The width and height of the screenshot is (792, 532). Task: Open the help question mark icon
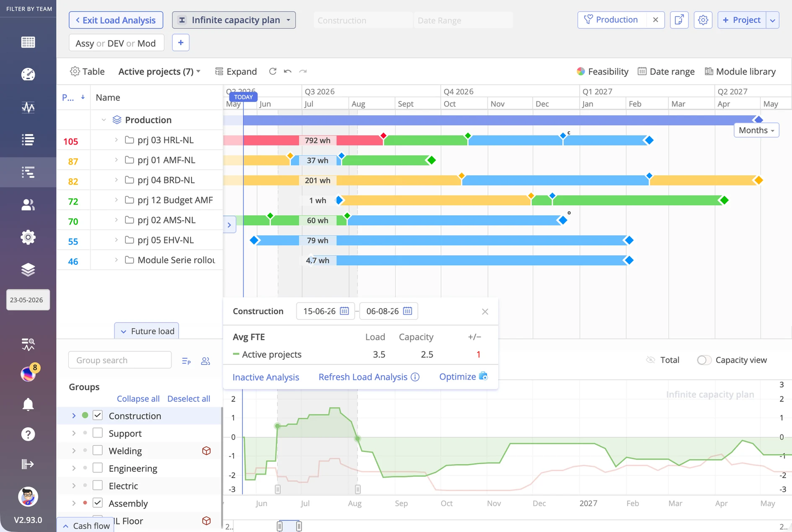(28, 434)
